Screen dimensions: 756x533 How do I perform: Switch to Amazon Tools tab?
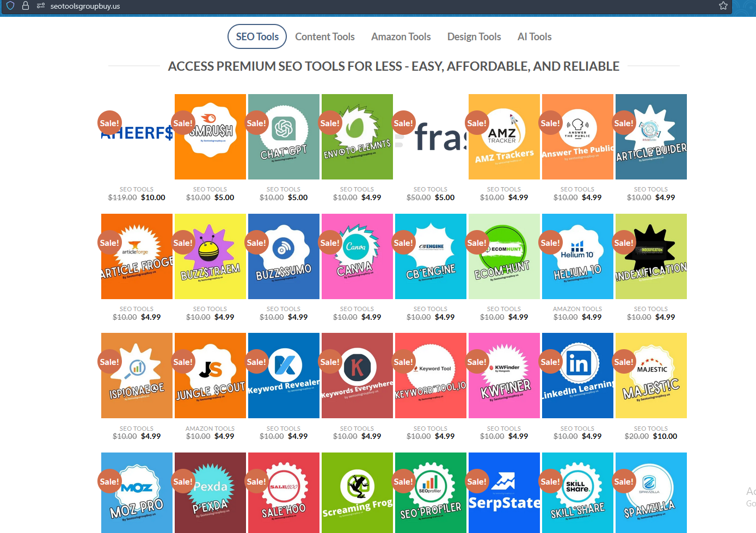click(401, 36)
